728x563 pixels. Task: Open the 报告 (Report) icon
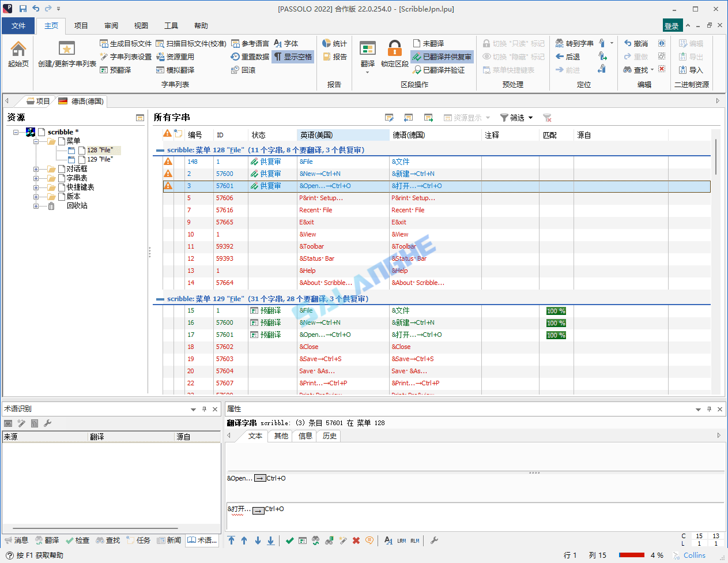tap(333, 57)
